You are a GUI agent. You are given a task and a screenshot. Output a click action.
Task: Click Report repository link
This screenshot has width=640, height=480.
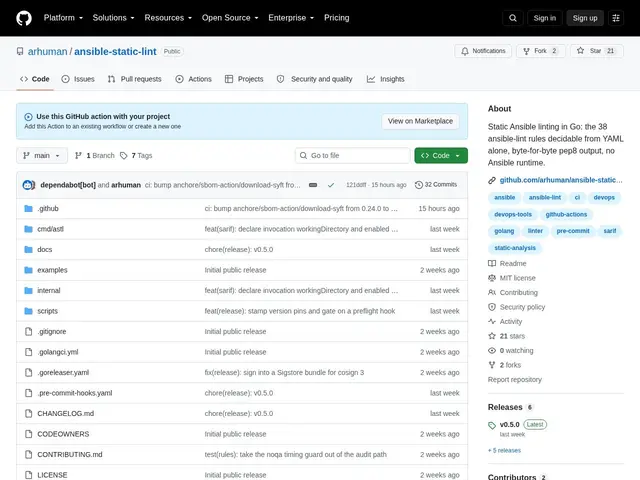point(514,380)
